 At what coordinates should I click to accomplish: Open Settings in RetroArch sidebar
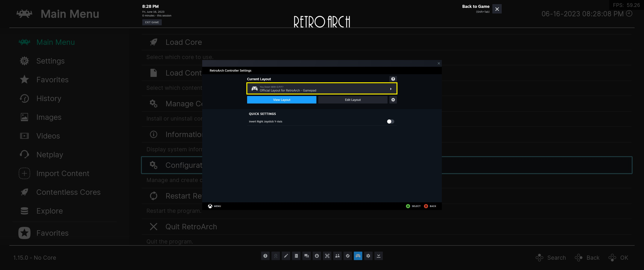50,61
